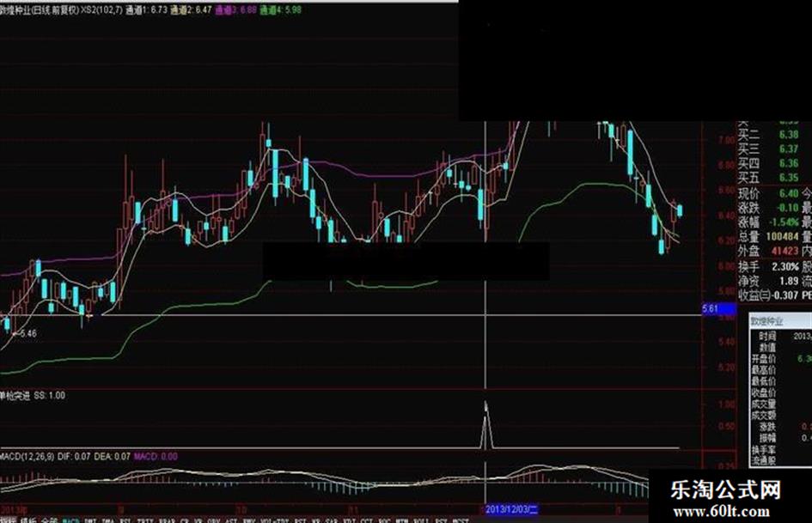Image resolution: width=812 pixels, height=523 pixels.
Task: Click the purple 'MACD: 0.00' value label
Action: coord(156,457)
